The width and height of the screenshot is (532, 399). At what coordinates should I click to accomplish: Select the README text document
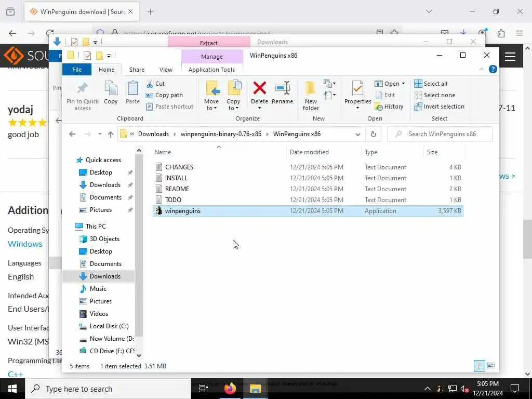(308, 189)
